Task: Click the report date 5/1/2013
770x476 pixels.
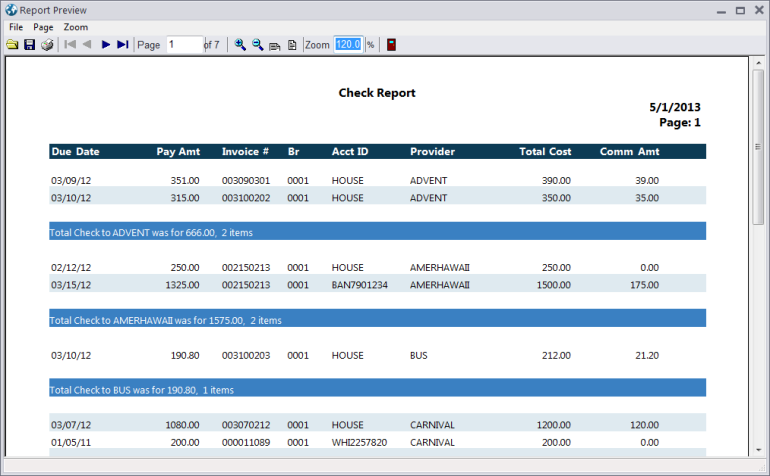Action: point(675,107)
